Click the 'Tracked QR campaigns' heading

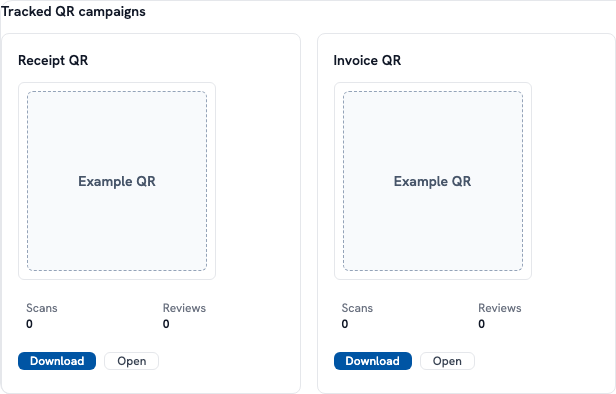pos(73,12)
